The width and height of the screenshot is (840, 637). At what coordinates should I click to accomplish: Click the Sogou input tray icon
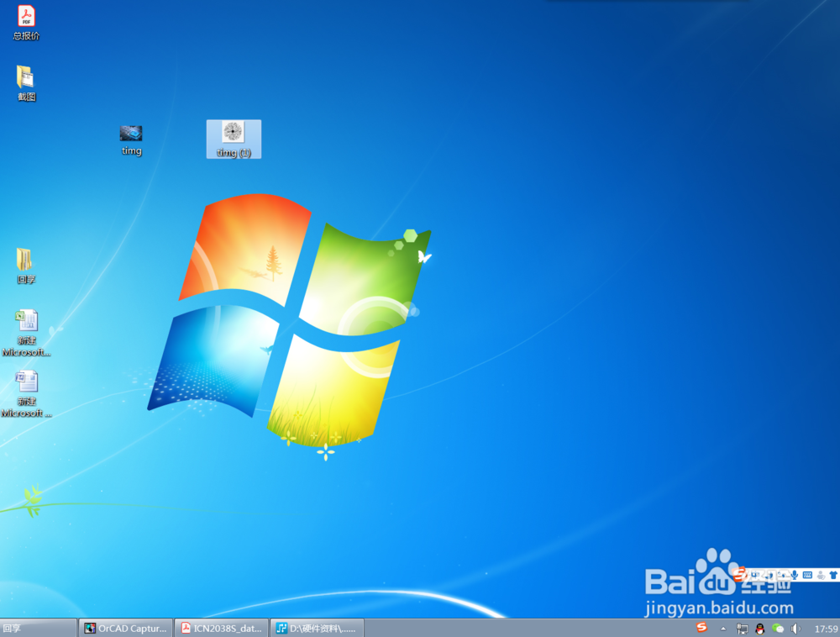[x=701, y=628]
